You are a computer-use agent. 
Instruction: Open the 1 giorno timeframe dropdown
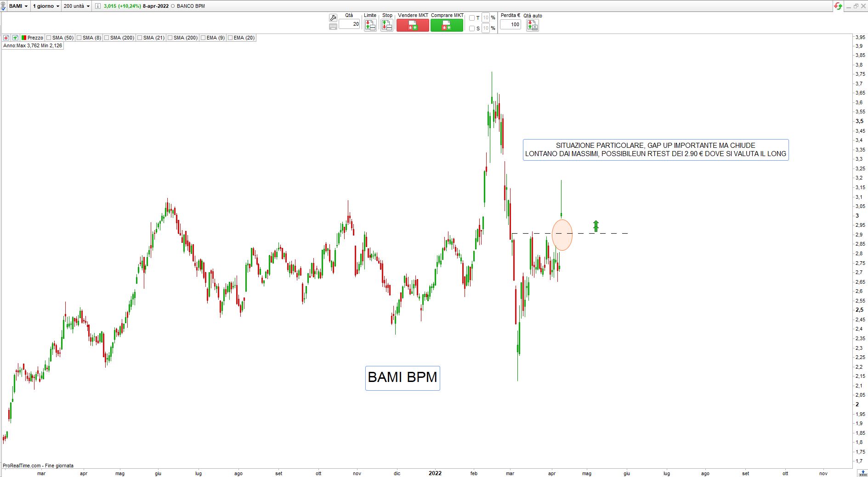[x=46, y=6]
